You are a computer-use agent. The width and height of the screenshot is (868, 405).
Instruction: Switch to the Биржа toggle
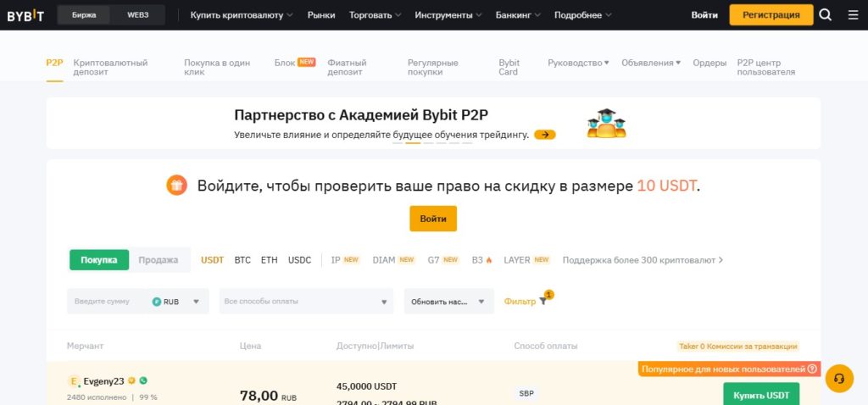pos(84,15)
